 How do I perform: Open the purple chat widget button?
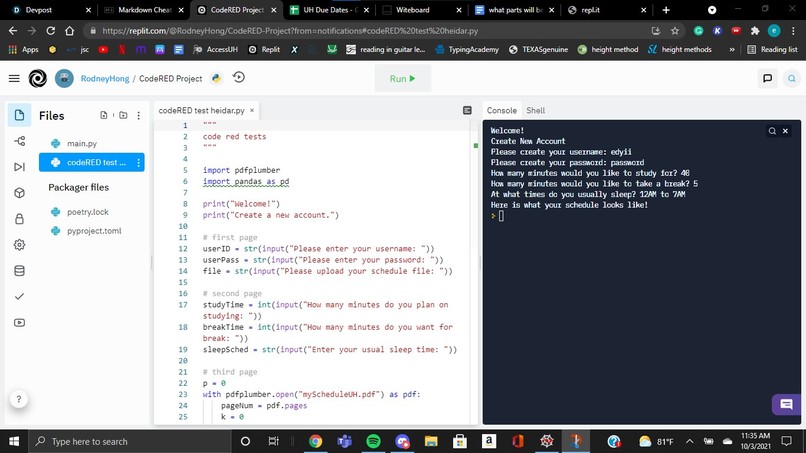[786, 404]
